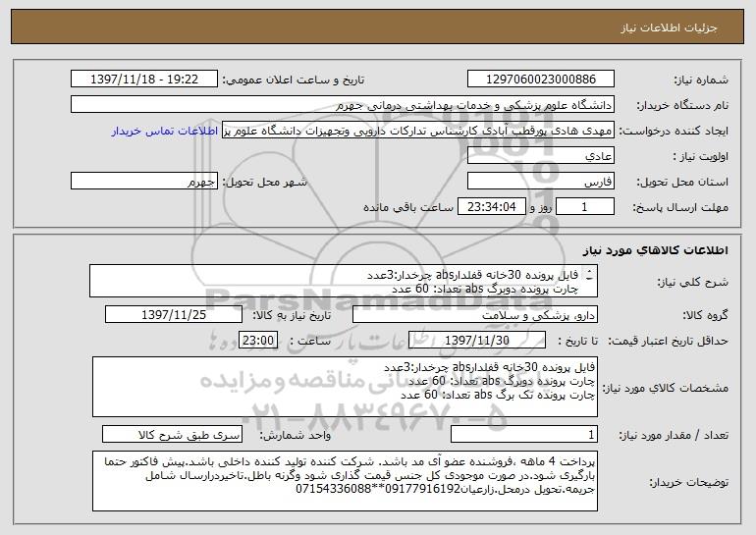Viewport: 756px width, 535px height.
Task: Click the time field showing 23:00
Action: pos(258,341)
